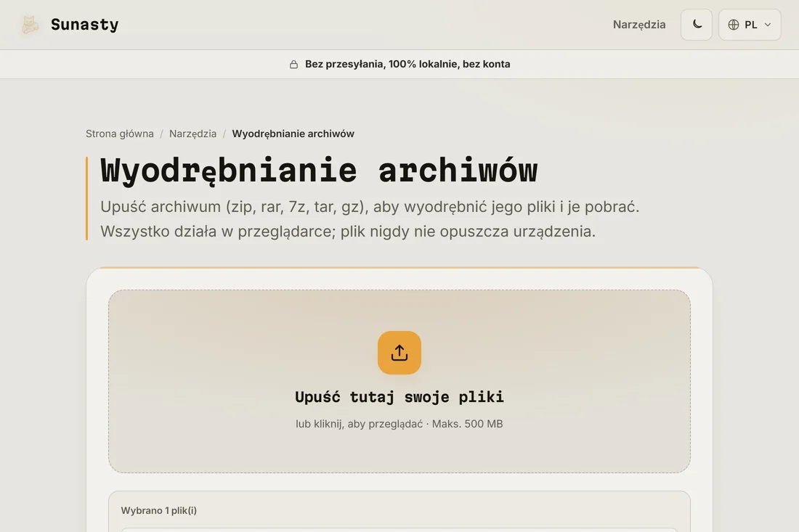Open the Sunasty home title link

(x=84, y=25)
